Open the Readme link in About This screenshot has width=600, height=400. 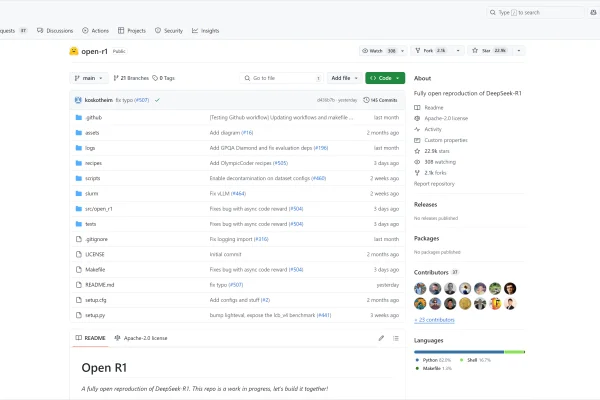[429, 108]
